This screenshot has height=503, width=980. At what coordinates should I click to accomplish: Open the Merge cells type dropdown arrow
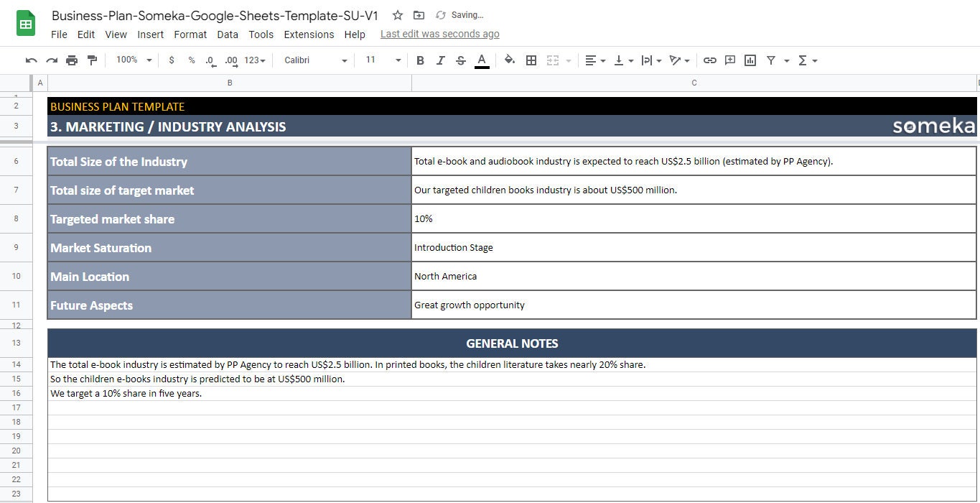pos(569,61)
